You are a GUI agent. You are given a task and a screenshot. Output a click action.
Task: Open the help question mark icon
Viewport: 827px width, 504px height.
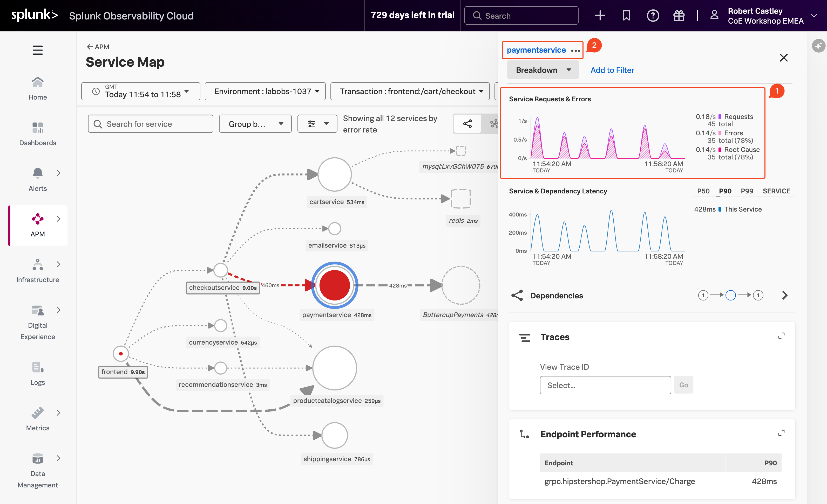click(x=653, y=15)
